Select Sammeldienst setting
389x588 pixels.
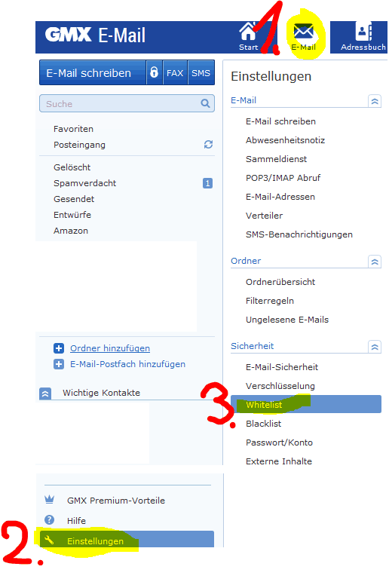pyautogui.click(x=276, y=159)
